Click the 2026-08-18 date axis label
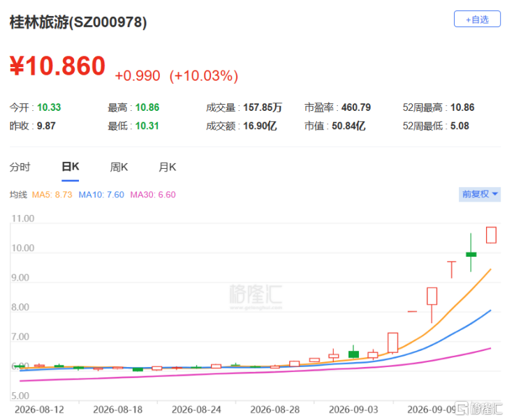This screenshot has width=507, height=420. tap(118, 410)
